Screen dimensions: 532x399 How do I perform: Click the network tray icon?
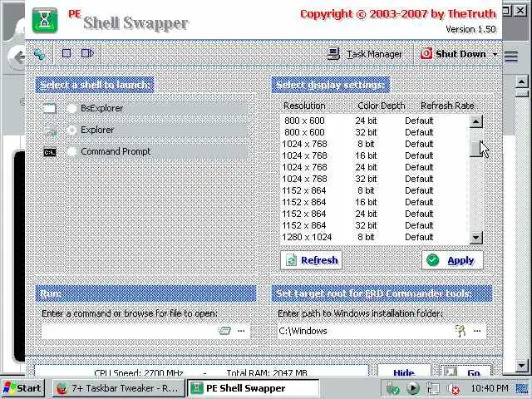tap(433, 388)
